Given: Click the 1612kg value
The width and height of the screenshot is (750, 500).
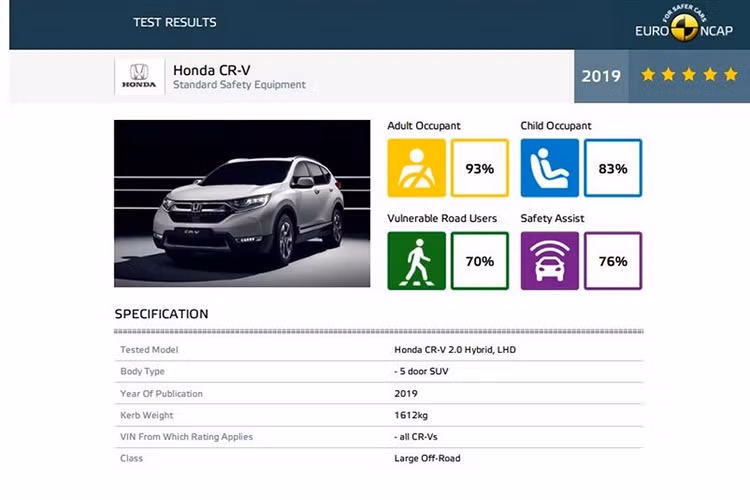Looking at the screenshot, I should click(x=411, y=415).
